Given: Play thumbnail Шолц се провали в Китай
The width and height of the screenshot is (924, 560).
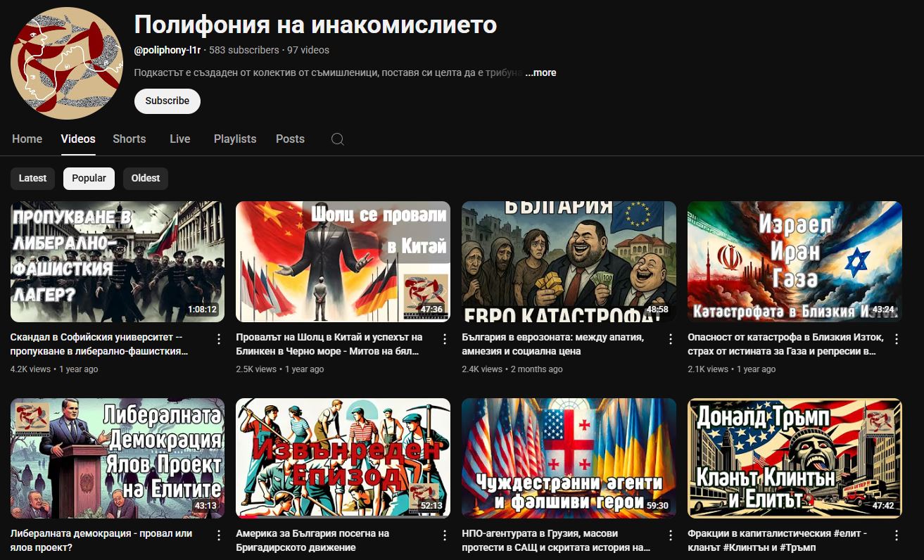Looking at the screenshot, I should pyautogui.click(x=343, y=262).
